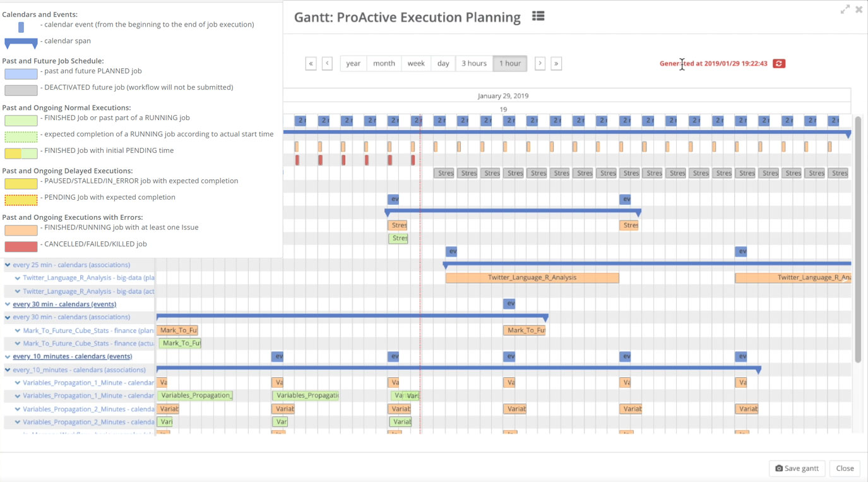The width and height of the screenshot is (868, 482).
Task: Click the Generated at 2019/01/29 19:22:43 text
Action: point(713,63)
